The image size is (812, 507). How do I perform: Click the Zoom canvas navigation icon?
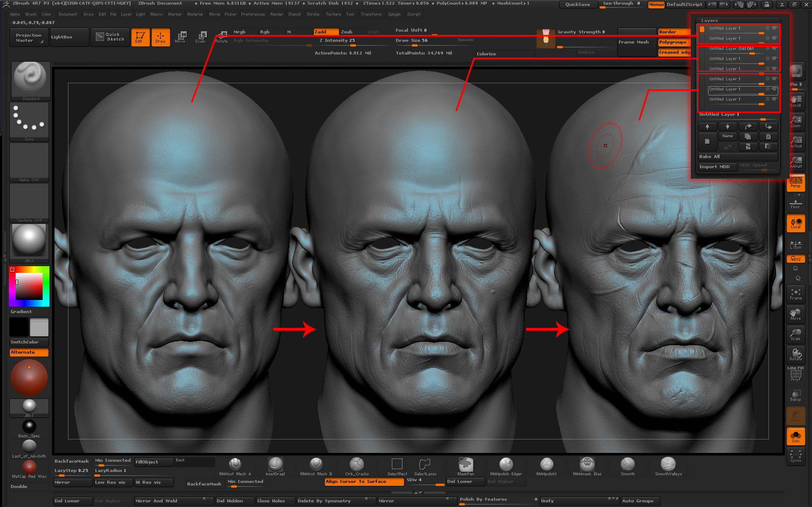pos(796,122)
